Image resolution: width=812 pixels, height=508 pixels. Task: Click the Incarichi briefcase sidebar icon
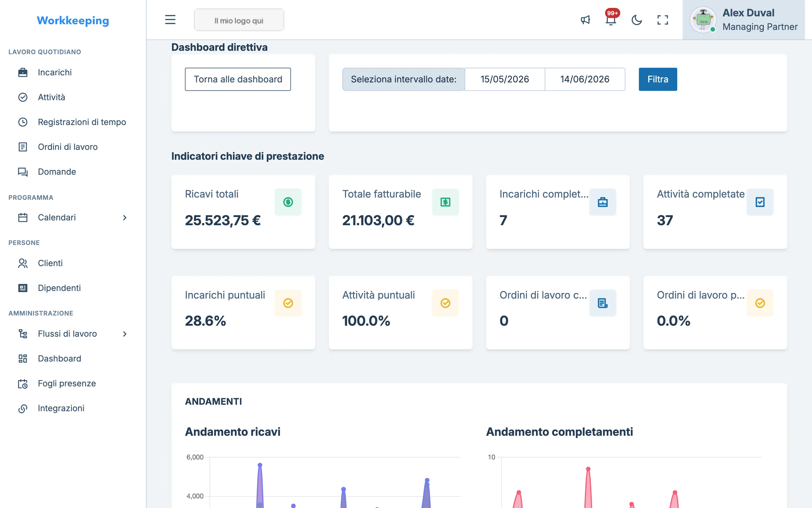[x=23, y=72]
